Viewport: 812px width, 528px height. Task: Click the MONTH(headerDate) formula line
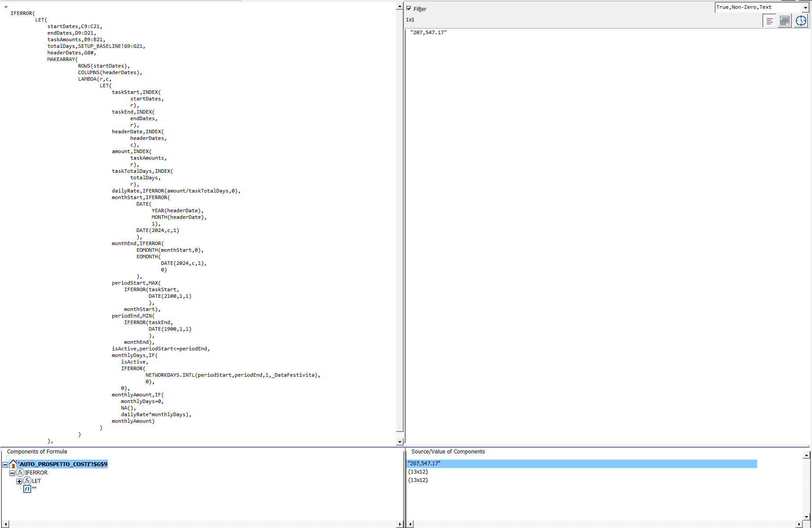[179, 217]
